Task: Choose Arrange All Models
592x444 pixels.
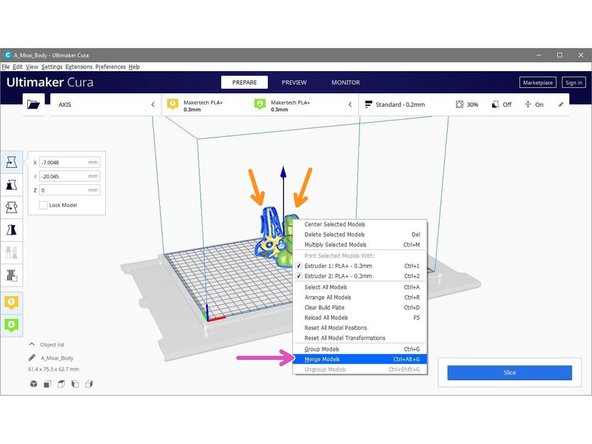Action: tap(360, 297)
